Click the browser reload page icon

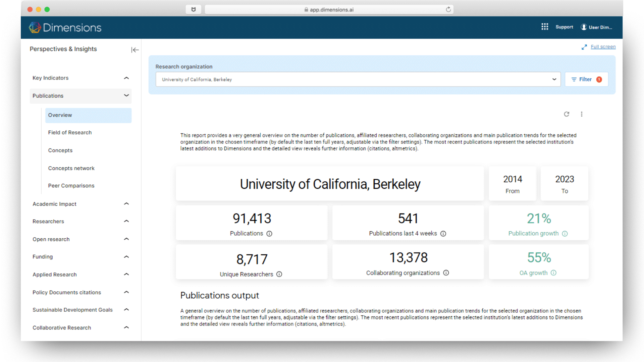pos(448,9)
